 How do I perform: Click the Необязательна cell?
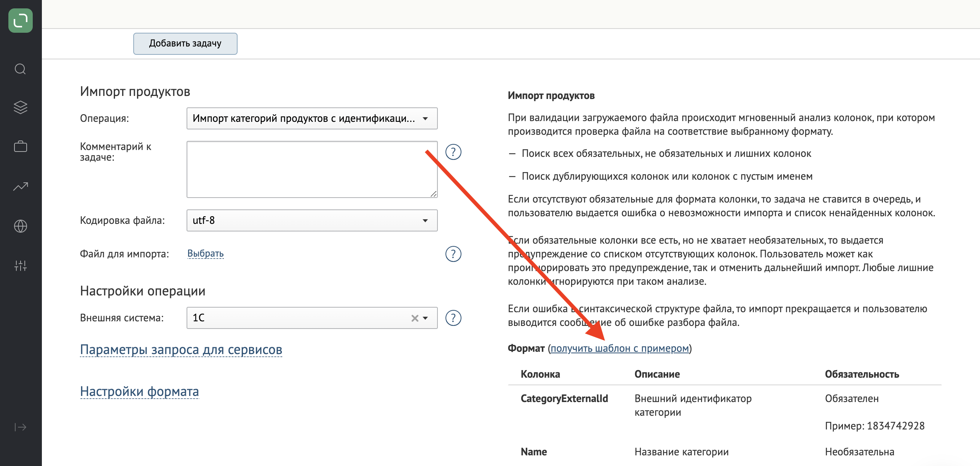[860, 452]
